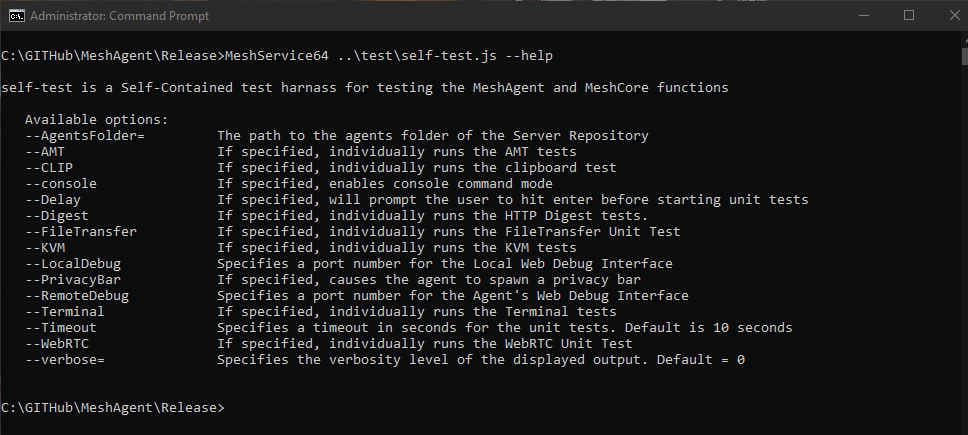Click the '--KVM' option text
968x435 pixels.
coord(44,248)
